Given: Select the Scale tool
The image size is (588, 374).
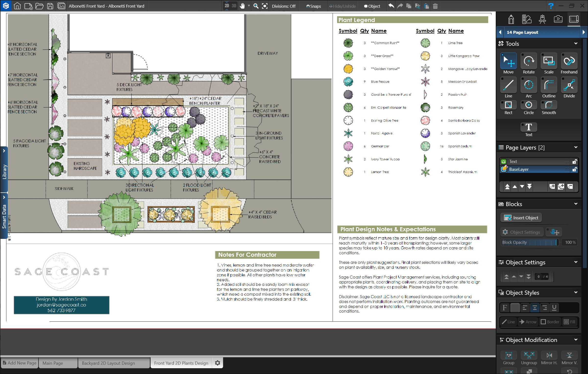Looking at the screenshot, I should tap(549, 63).
